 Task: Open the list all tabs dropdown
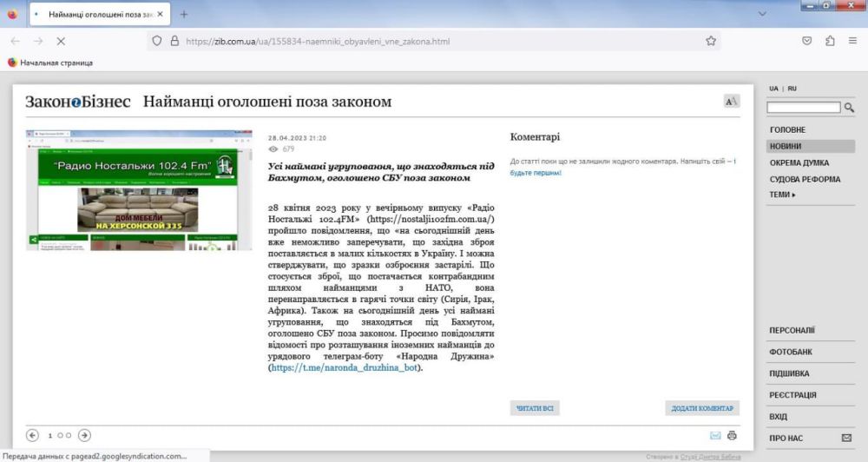(x=762, y=15)
